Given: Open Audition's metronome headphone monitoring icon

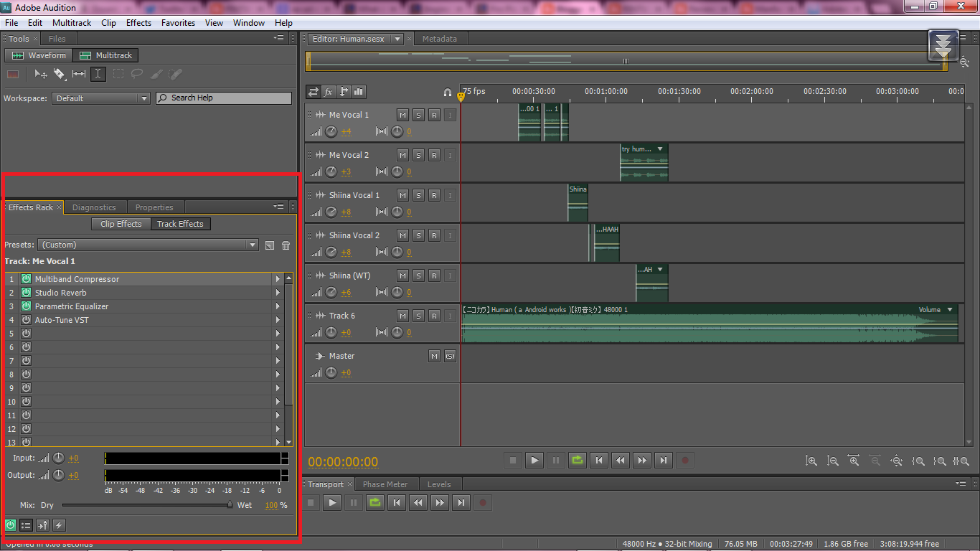Looking at the screenshot, I should (448, 92).
